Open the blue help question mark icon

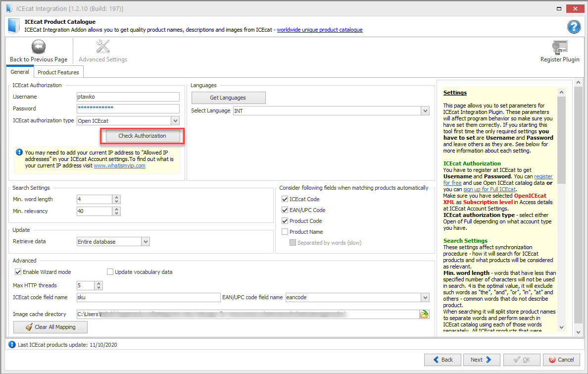tap(574, 27)
